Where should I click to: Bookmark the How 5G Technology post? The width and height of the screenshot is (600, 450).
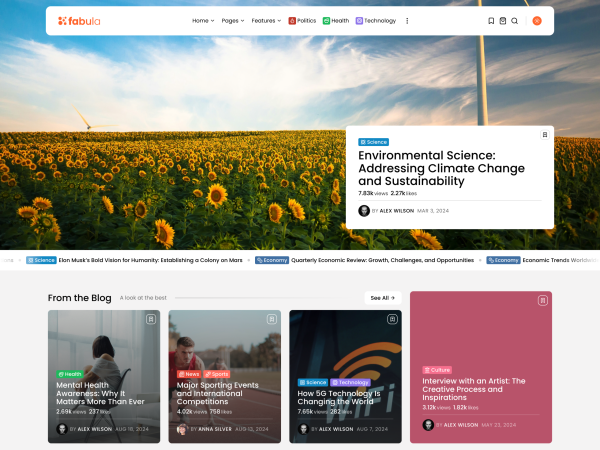pyautogui.click(x=392, y=319)
